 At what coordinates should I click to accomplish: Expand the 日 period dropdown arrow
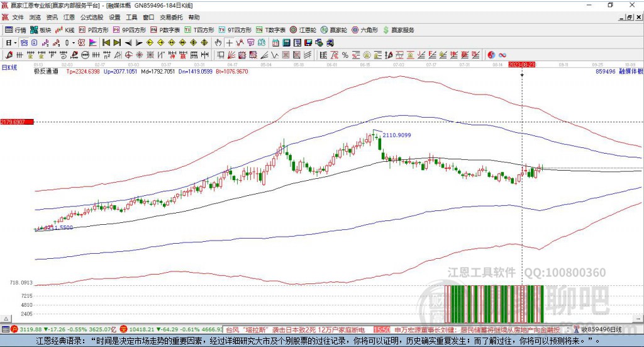(x=15, y=43)
